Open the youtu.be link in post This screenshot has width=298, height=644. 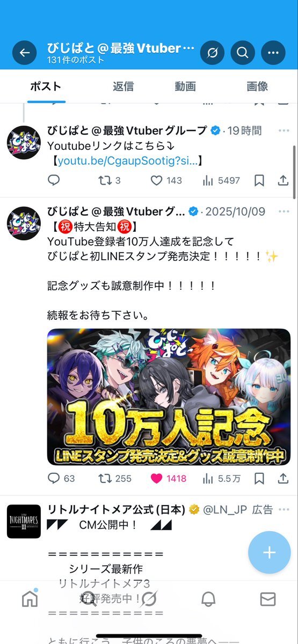[128, 160]
